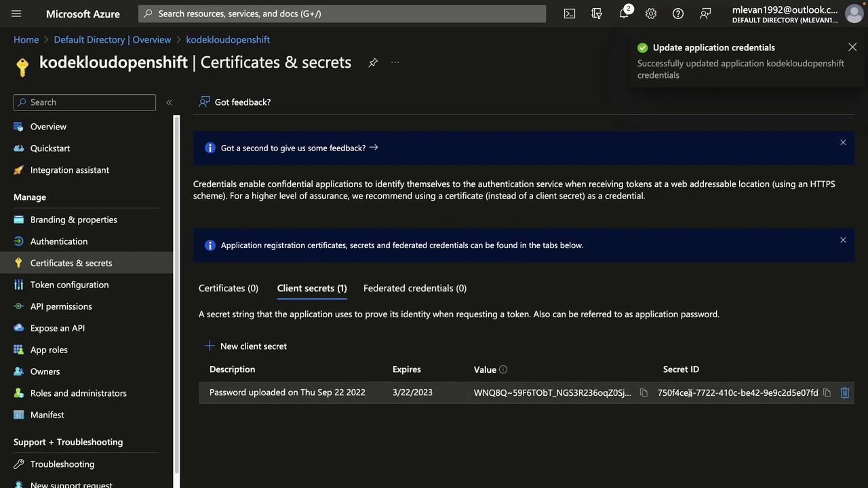
Task: Open portal settings gear
Action: [x=651, y=14]
